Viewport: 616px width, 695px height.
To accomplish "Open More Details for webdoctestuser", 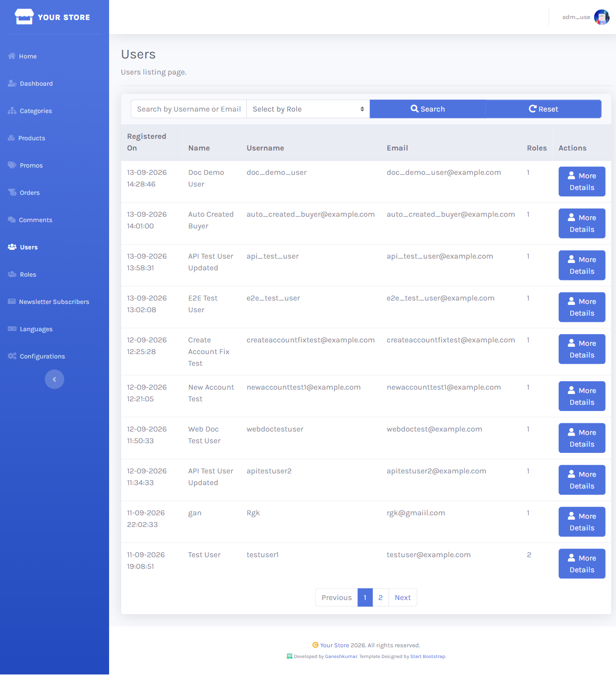I will [x=582, y=438].
